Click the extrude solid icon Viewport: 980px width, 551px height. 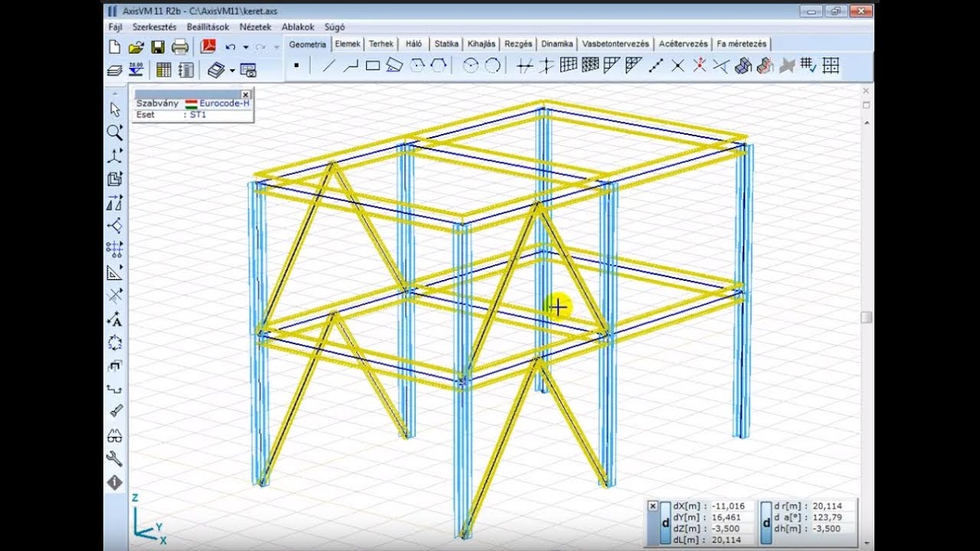(x=743, y=66)
